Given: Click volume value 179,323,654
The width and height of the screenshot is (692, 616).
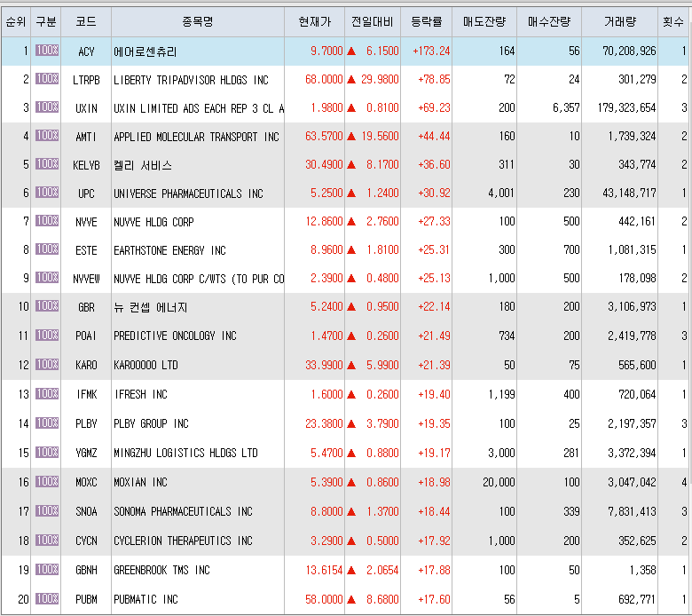Looking at the screenshot, I should coord(626,107).
